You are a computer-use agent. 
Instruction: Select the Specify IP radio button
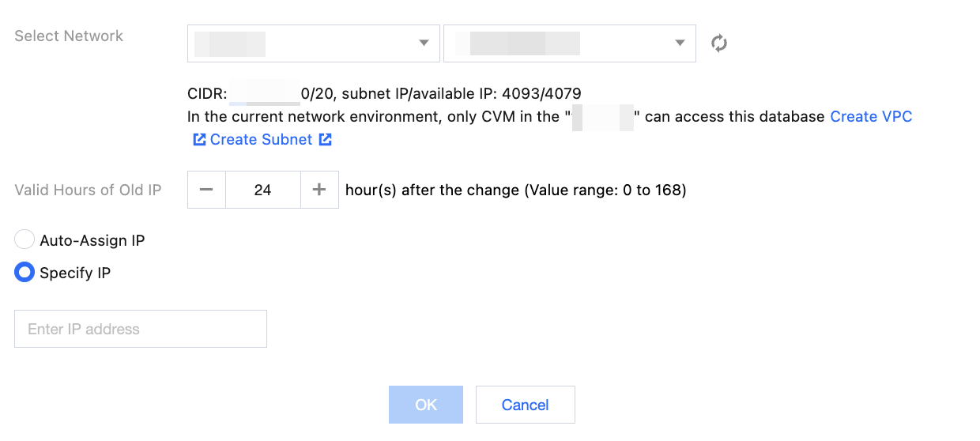(24, 273)
